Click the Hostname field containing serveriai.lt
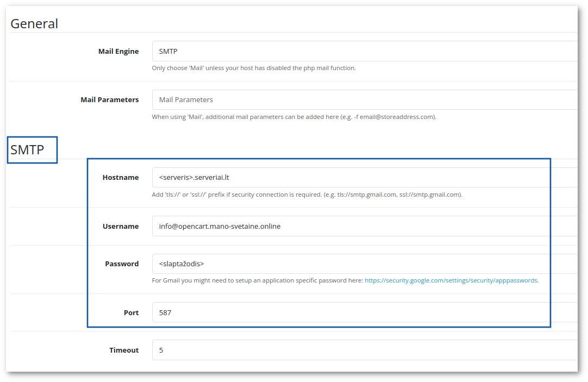The width and height of the screenshot is (588, 382). 365,177
